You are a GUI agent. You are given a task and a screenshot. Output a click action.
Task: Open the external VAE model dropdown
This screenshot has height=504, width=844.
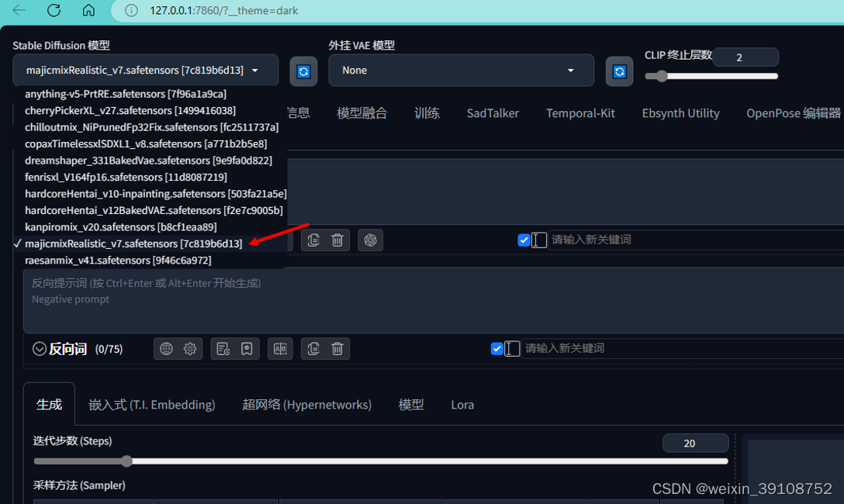coord(462,71)
